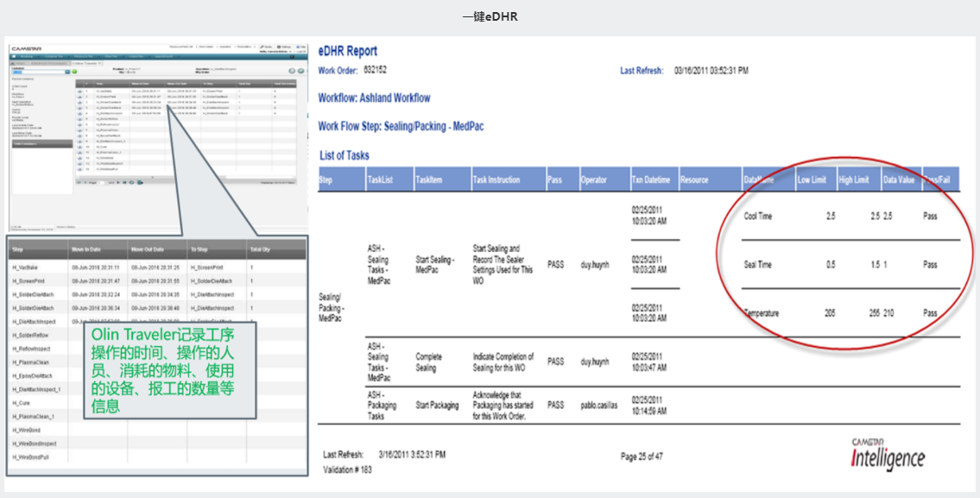Click the Start Packaging task item

pos(437,405)
